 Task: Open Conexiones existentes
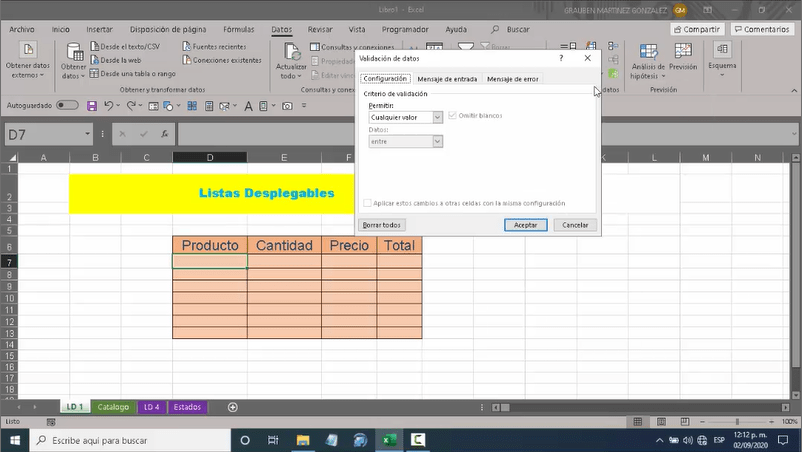click(222, 60)
